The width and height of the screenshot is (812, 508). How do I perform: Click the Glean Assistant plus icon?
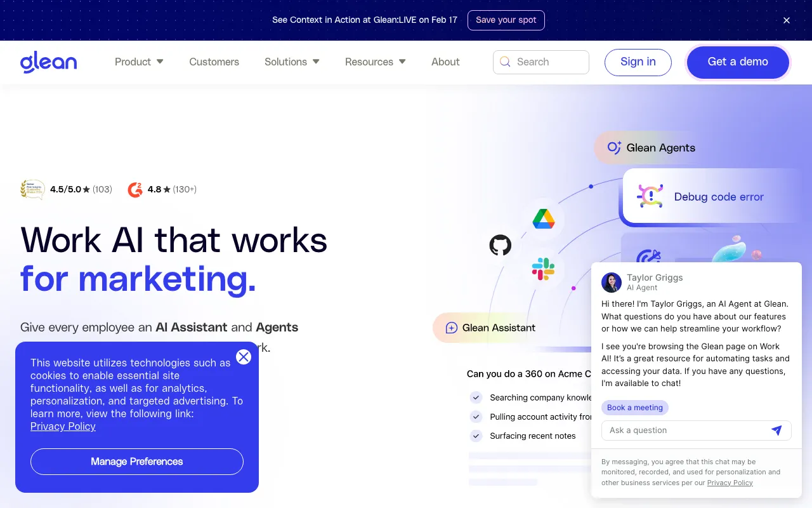click(452, 328)
